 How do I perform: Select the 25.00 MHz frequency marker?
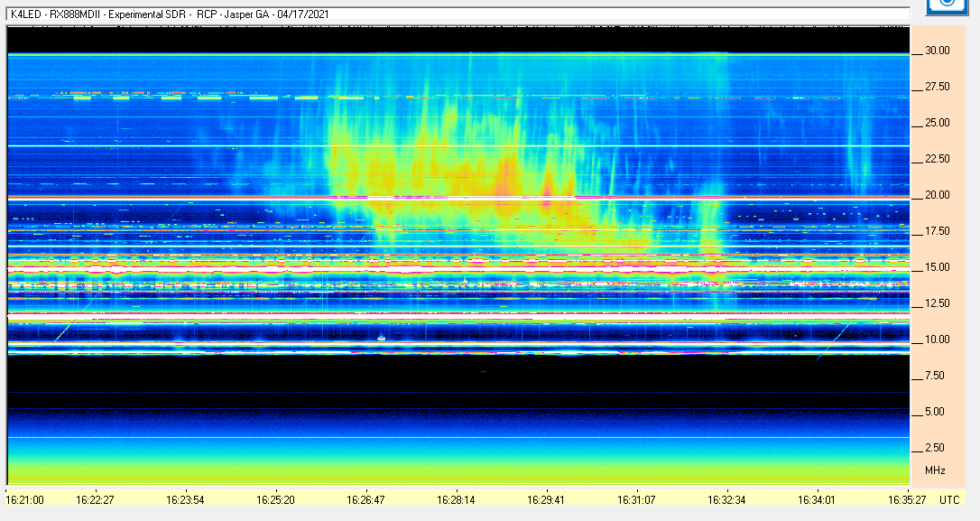pyautogui.click(x=939, y=123)
